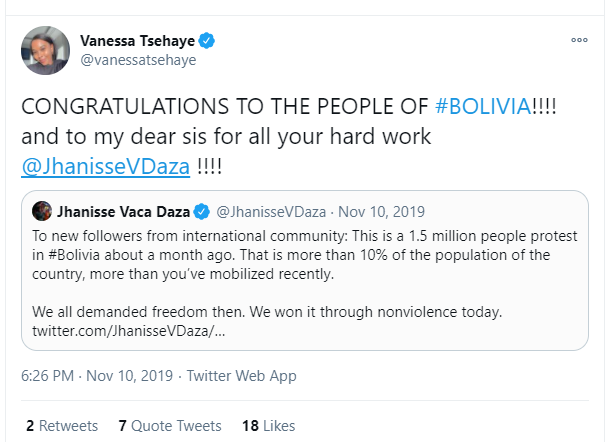610x442 pixels.
Task: Open the tweet's more options menu
Action: click(579, 41)
